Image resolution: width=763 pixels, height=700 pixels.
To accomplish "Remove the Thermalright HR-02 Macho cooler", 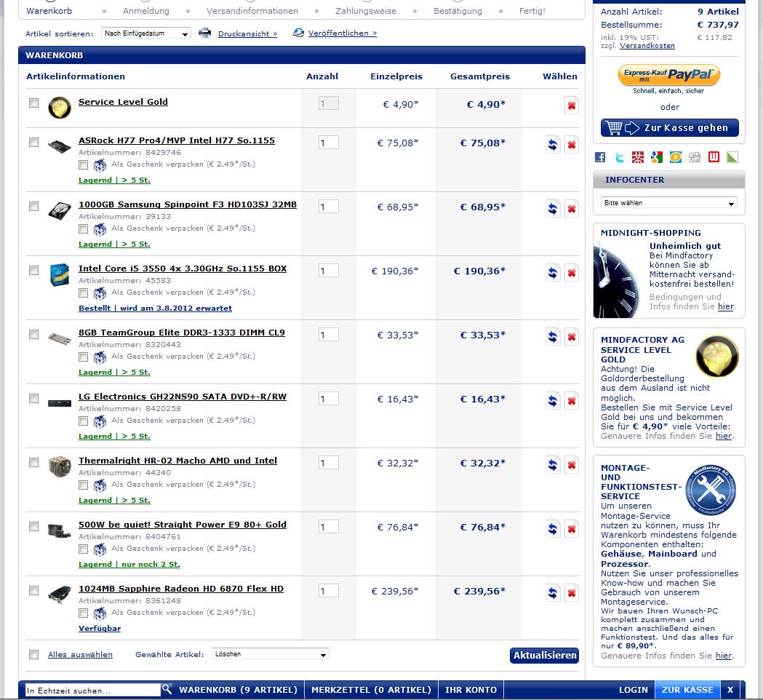I will pos(571,465).
